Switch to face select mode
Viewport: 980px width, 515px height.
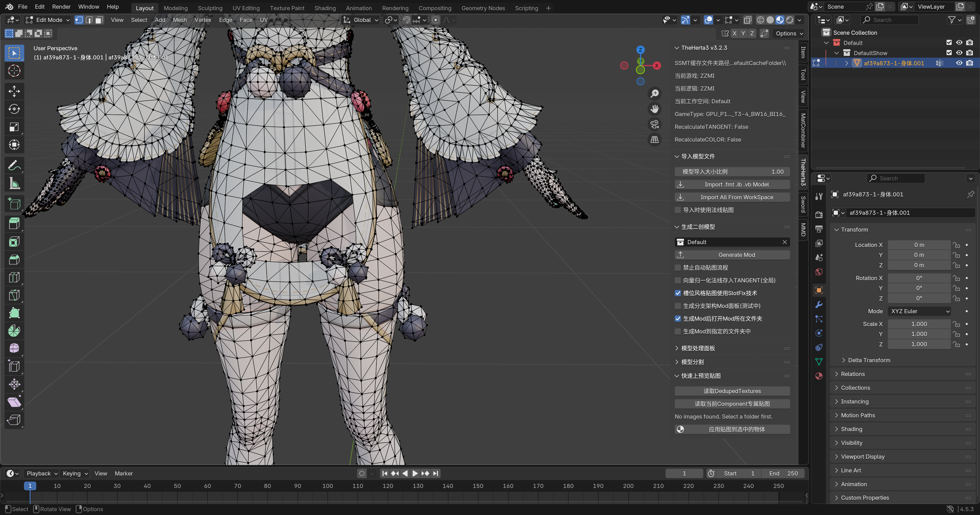99,20
